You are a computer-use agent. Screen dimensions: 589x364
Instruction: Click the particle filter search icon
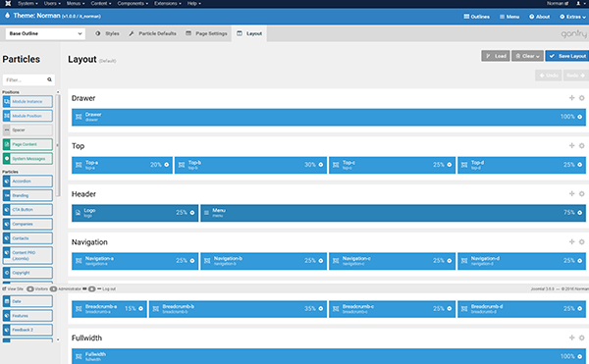pos(49,79)
